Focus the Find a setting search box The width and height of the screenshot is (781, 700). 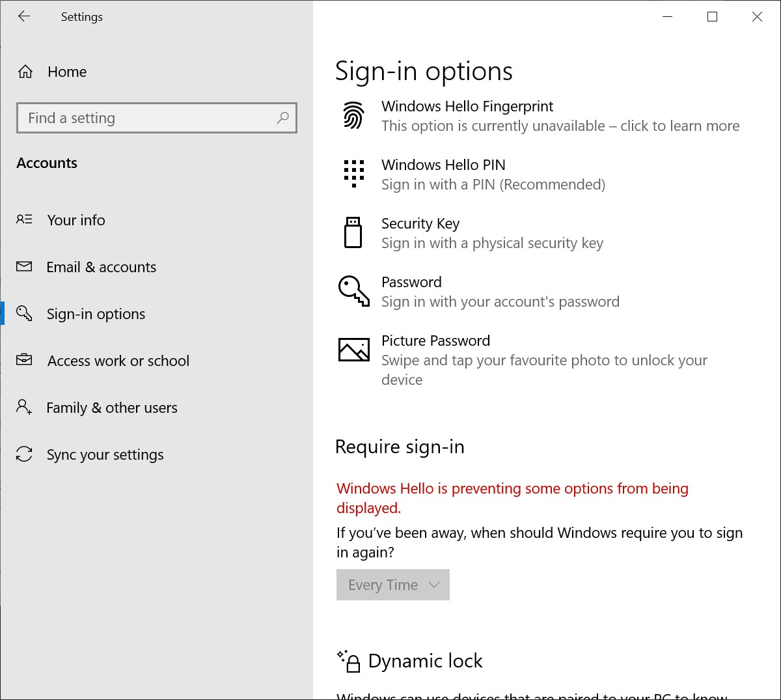pos(157,118)
